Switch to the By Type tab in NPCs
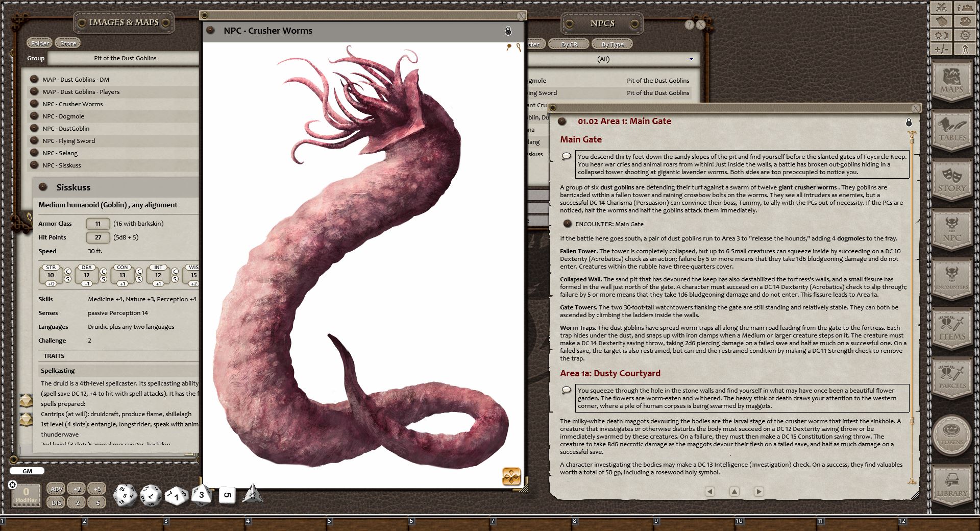 [612, 44]
